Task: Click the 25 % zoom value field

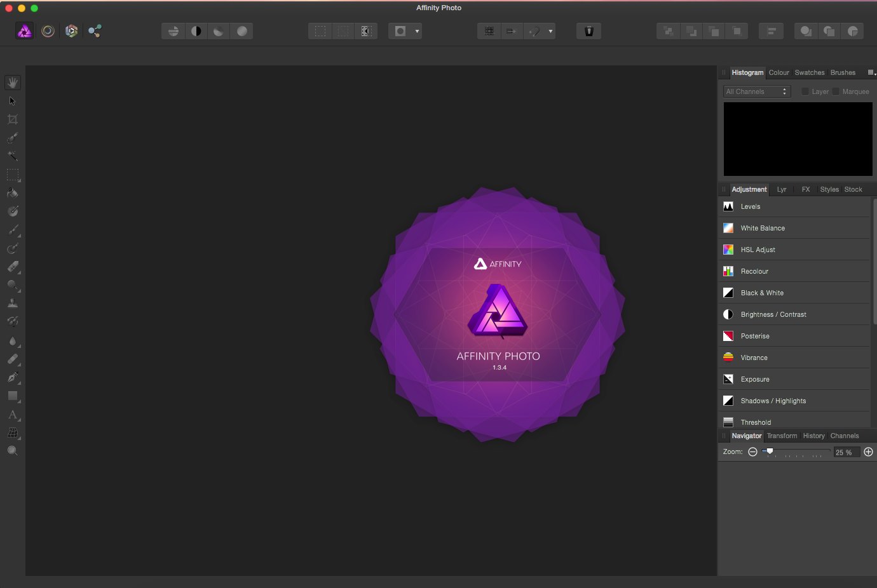Action: click(846, 452)
